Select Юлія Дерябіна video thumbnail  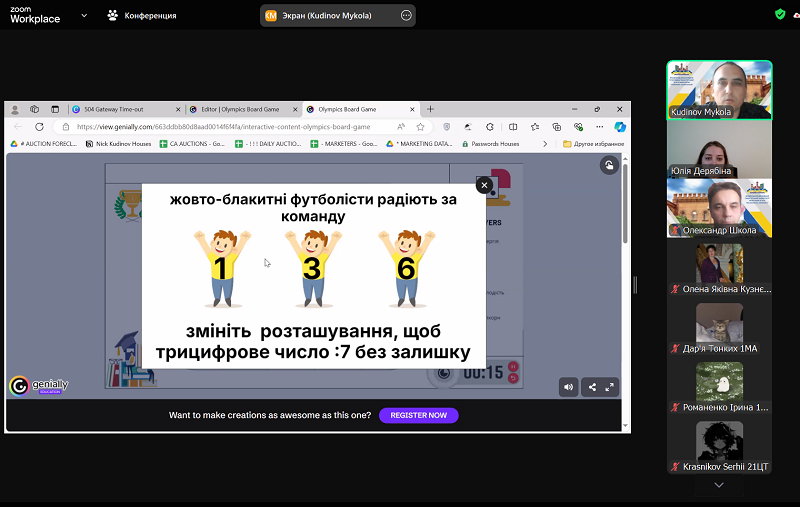(x=719, y=149)
